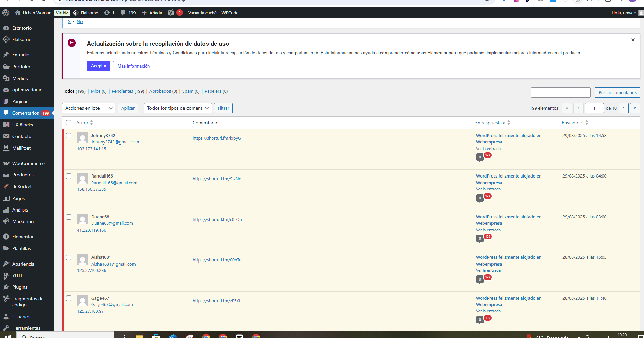Check the select-all comments checkbox
The image size is (644, 338).
coord(69,123)
